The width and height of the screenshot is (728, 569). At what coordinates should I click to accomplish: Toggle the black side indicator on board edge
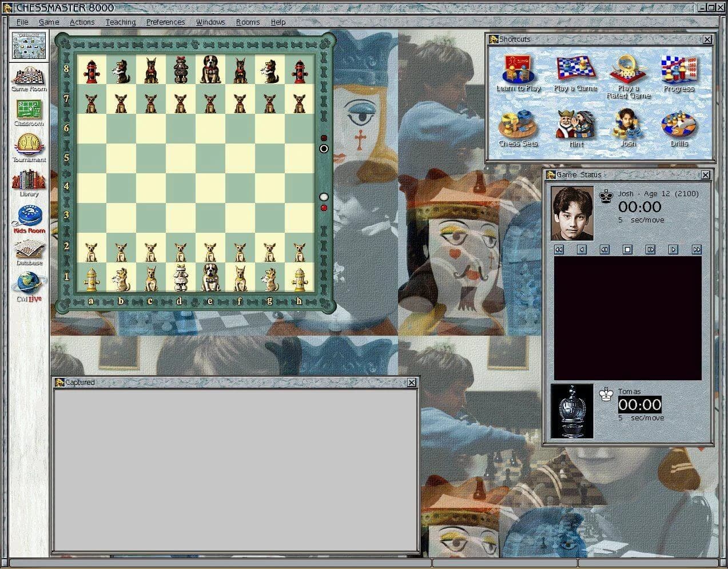pyautogui.click(x=324, y=149)
